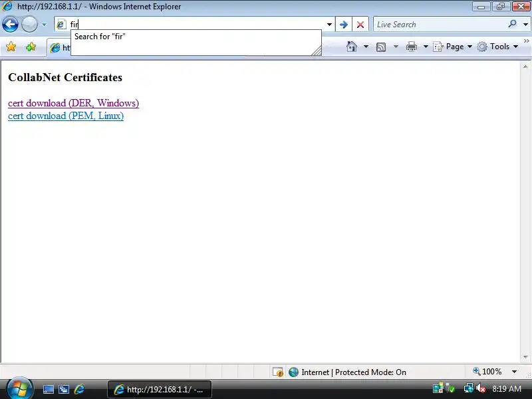Screen dimensions: 532x399
Task: Expand the address bar history dropdown
Action: point(329,25)
